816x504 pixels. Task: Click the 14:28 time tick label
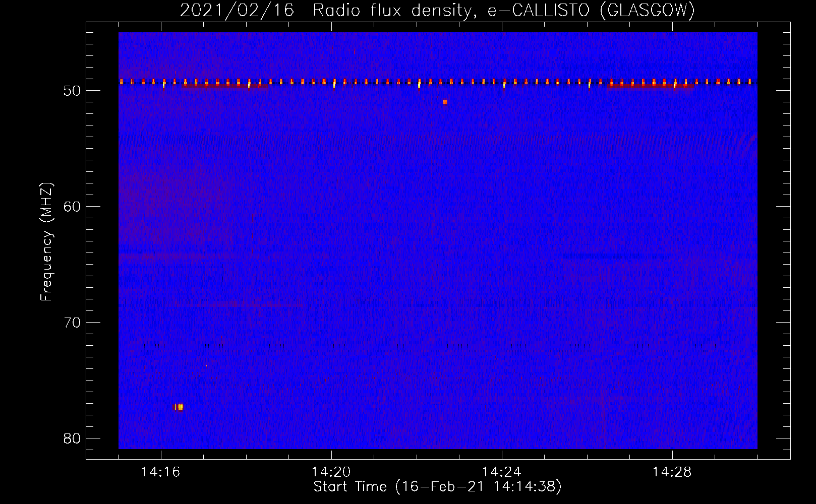(672, 472)
